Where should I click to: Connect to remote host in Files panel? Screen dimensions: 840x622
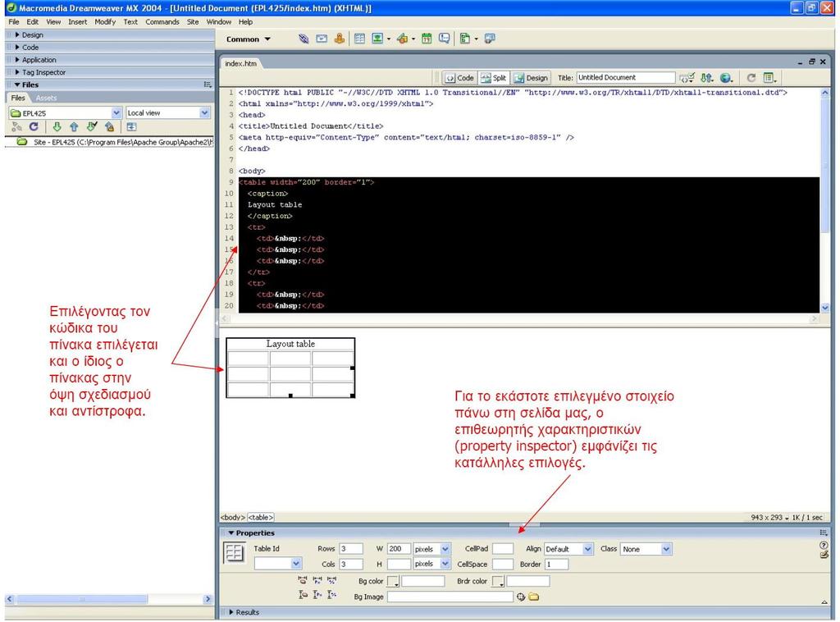pyautogui.click(x=16, y=127)
